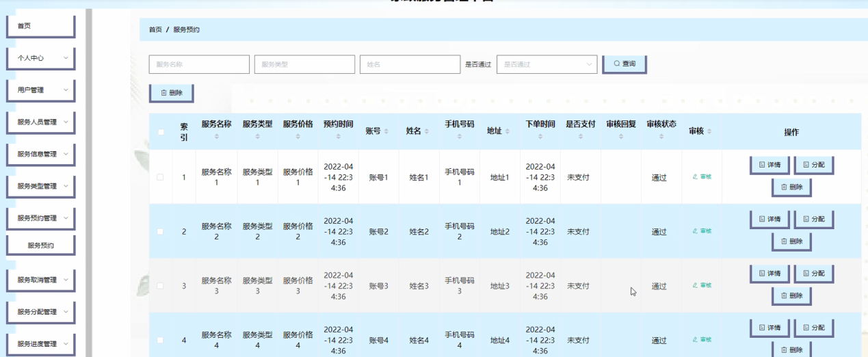This screenshot has width=868, height=357.
Task: Click 删除 for row 1
Action: 791,187
